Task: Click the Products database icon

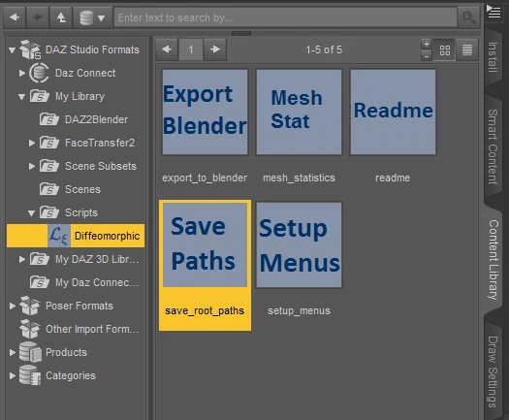Action: 30,352
